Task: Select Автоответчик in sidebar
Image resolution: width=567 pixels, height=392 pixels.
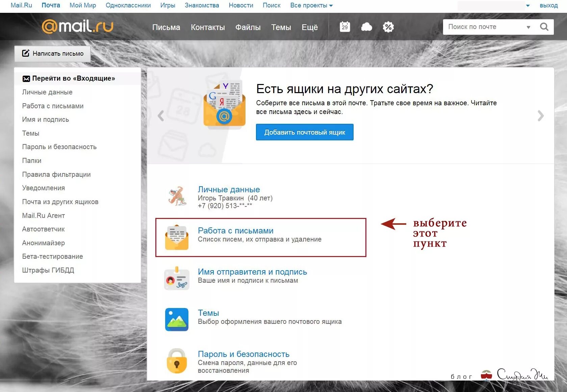Action: point(43,229)
